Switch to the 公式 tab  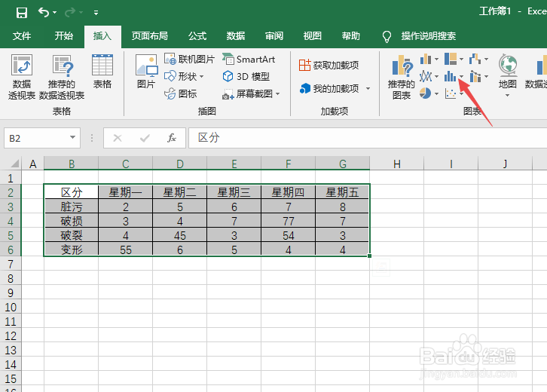[197, 36]
